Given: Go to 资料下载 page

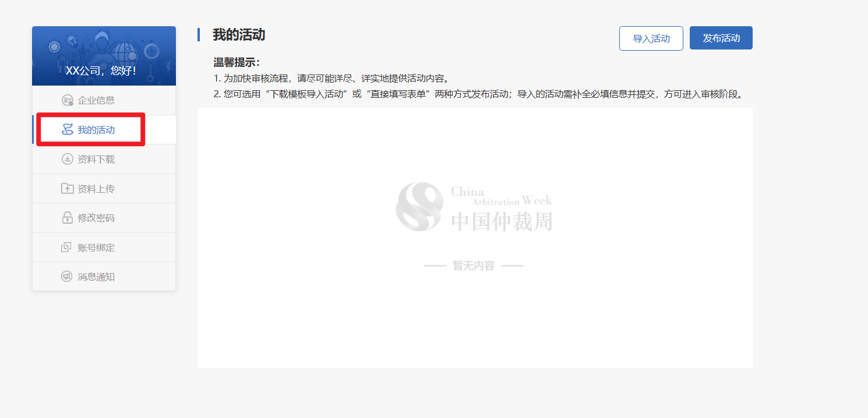Looking at the screenshot, I should (104, 159).
